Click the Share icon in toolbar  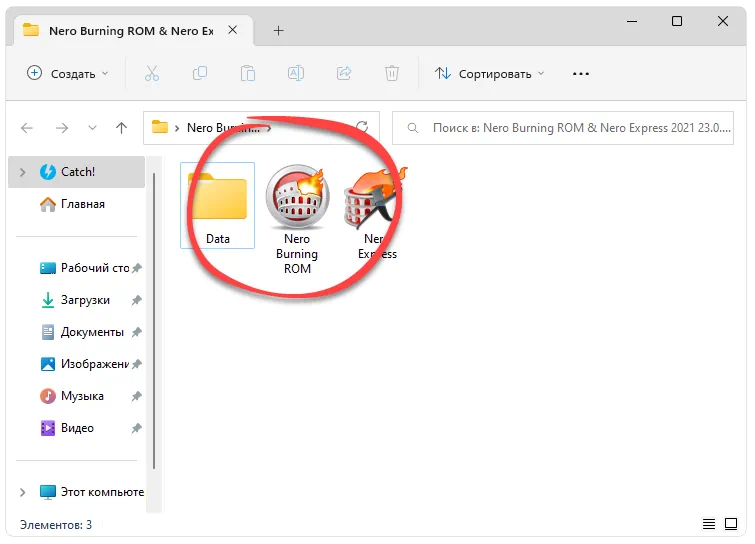344,74
